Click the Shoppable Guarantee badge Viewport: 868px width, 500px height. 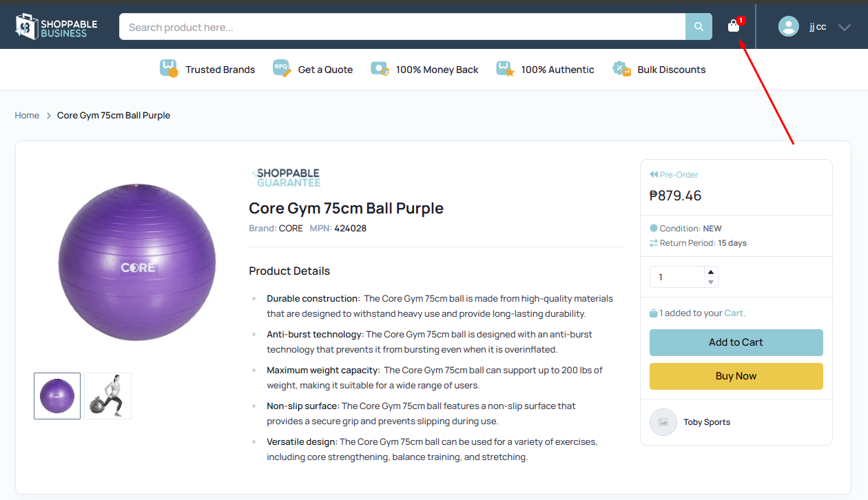pyautogui.click(x=286, y=177)
